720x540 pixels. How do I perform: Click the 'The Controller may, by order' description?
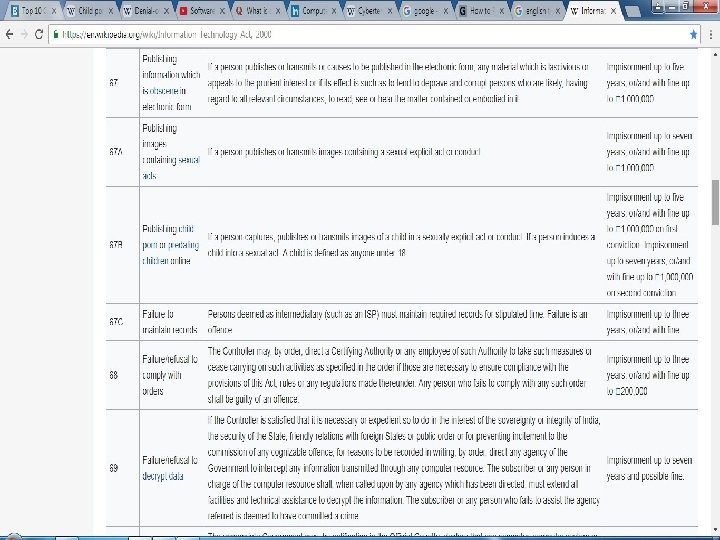399,375
